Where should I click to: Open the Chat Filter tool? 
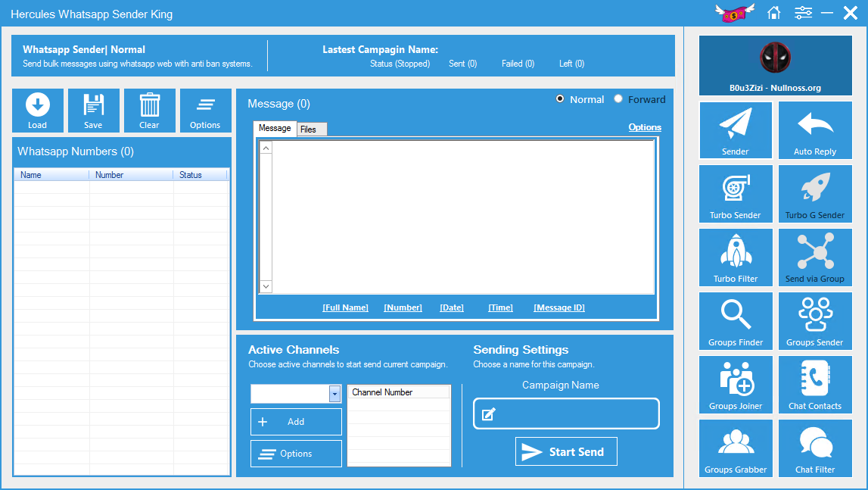pyautogui.click(x=815, y=448)
